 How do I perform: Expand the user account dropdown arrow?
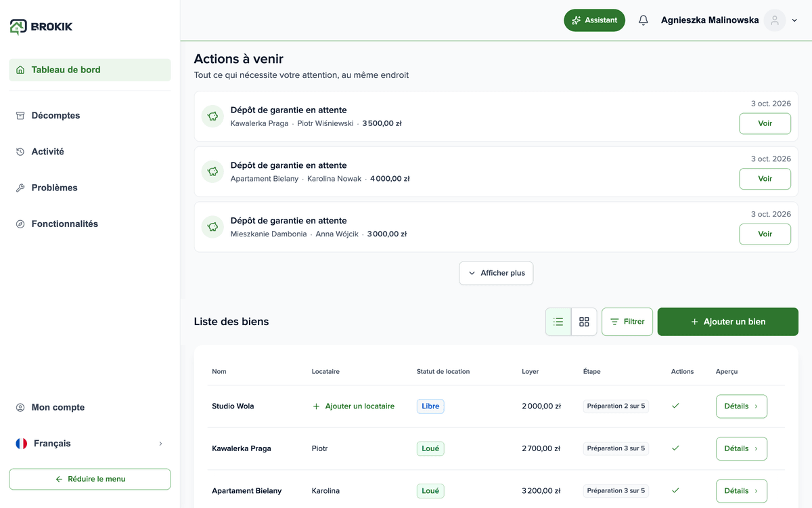point(794,20)
